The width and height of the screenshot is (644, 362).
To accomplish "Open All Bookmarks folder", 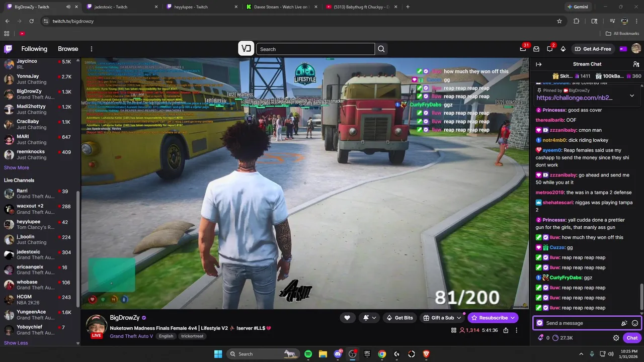I will [622, 33].
